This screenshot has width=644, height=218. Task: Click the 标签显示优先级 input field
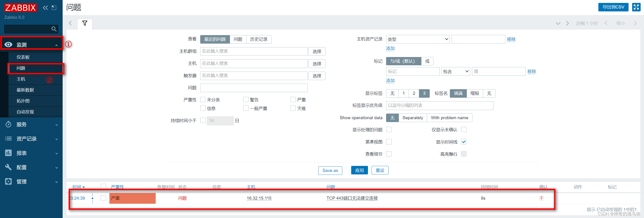coord(440,106)
